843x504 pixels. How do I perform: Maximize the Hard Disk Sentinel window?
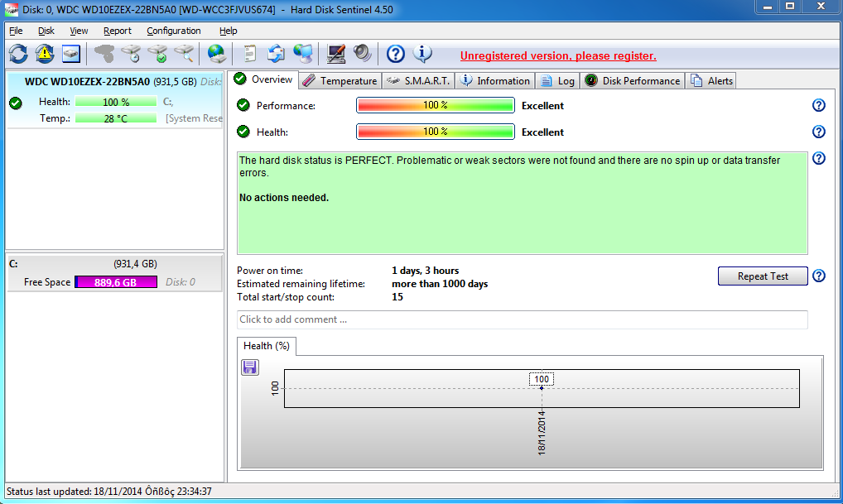(x=790, y=7)
